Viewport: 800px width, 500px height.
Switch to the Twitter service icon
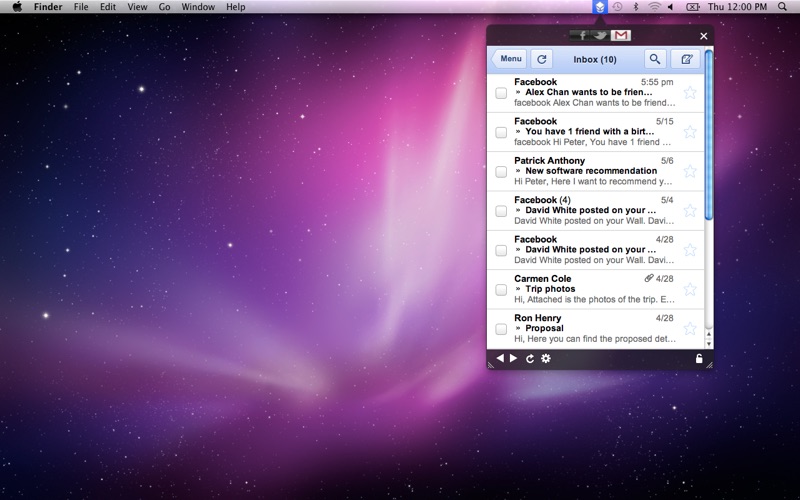[600, 36]
